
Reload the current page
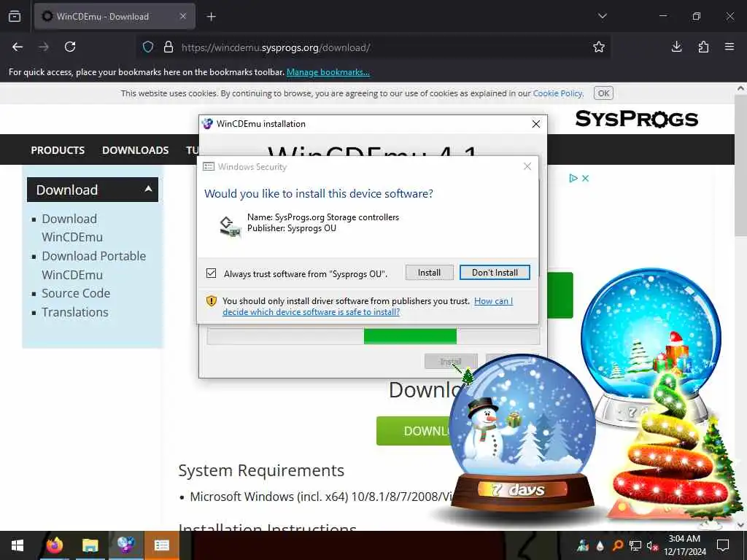click(x=70, y=47)
